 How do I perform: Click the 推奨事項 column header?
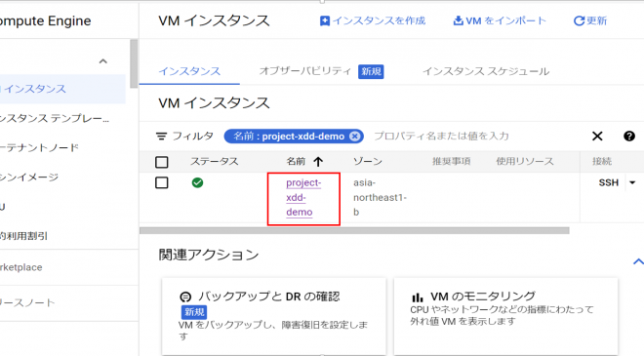(x=452, y=161)
